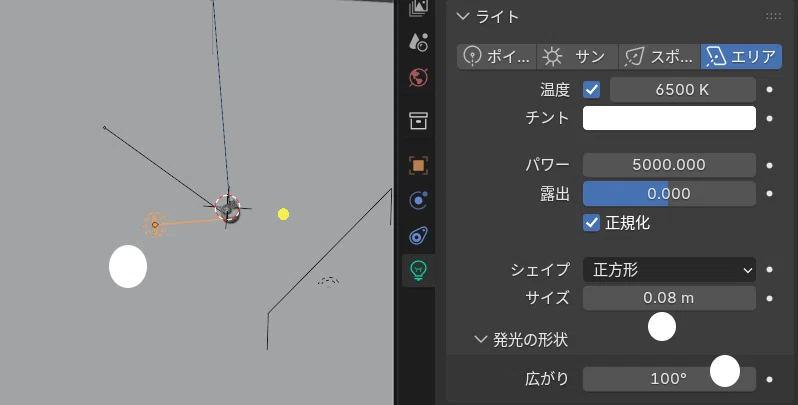
Task: Select the スポット (Spot) light type
Action: coord(660,56)
